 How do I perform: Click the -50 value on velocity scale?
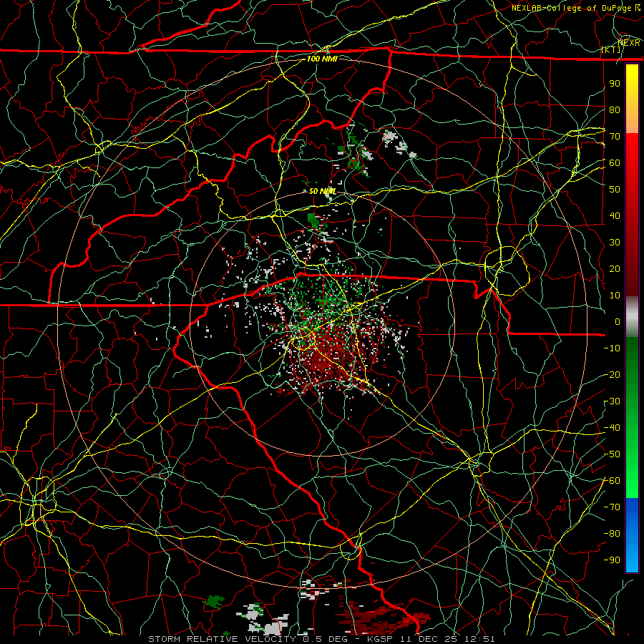tap(612, 454)
